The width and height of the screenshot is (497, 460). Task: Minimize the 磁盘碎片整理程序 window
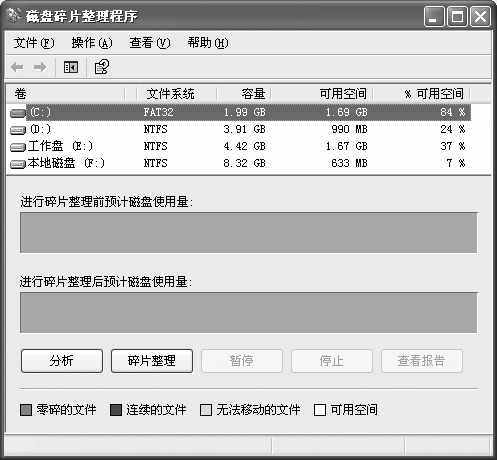point(434,16)
